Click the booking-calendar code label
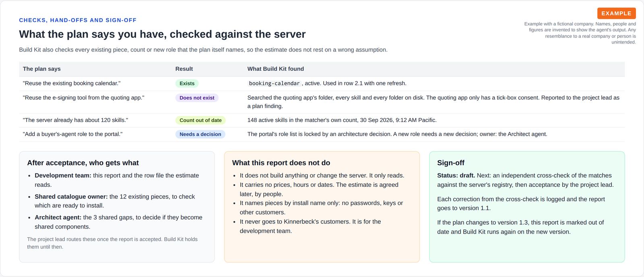The width and height of the screenshot is (644, 277). click(274, 83)
